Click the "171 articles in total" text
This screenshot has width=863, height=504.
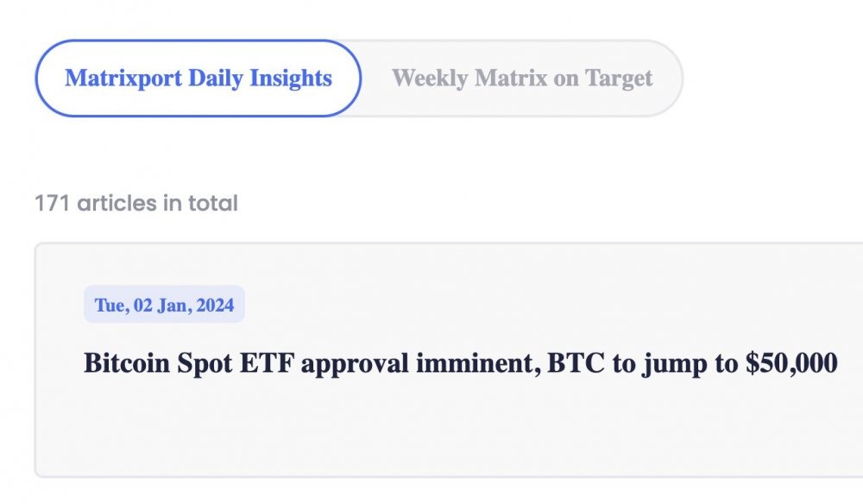tap(135, 204)
